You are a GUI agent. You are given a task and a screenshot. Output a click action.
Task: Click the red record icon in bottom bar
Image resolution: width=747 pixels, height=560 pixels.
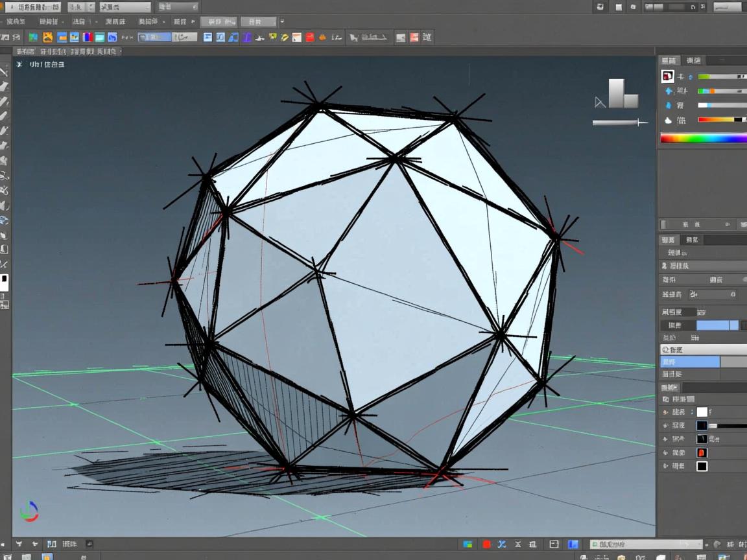click(486, 544)
